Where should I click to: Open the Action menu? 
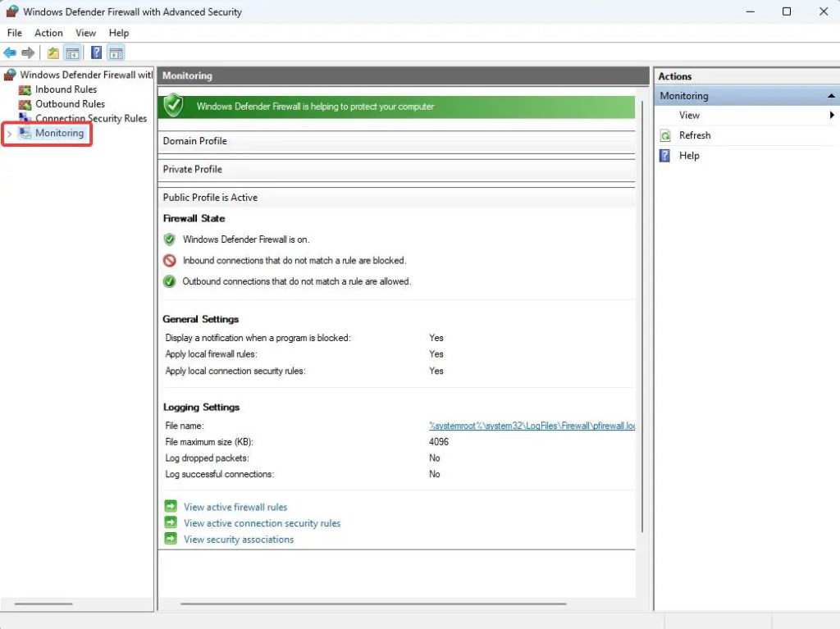click(48, 33)
